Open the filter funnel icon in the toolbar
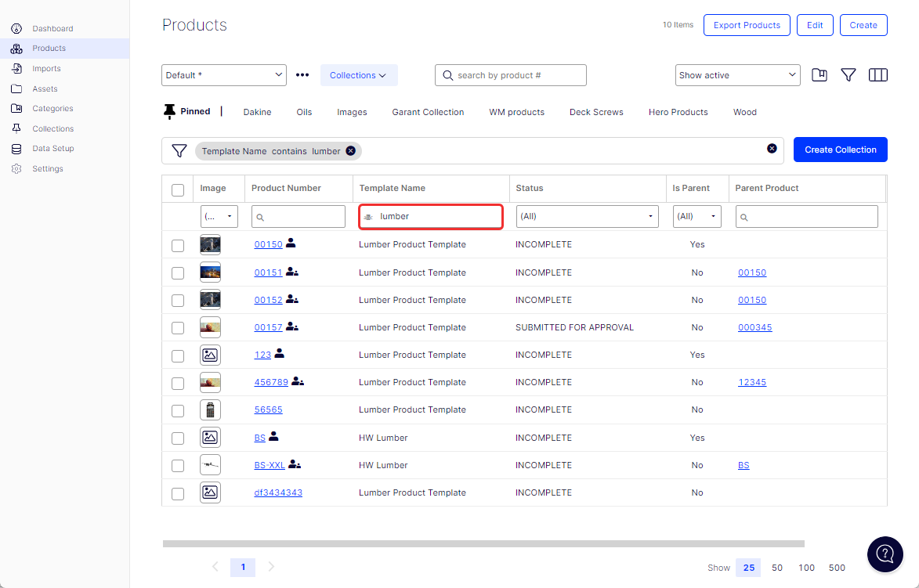This screenshot has width=919, height=588. click(x=848, y=74)
